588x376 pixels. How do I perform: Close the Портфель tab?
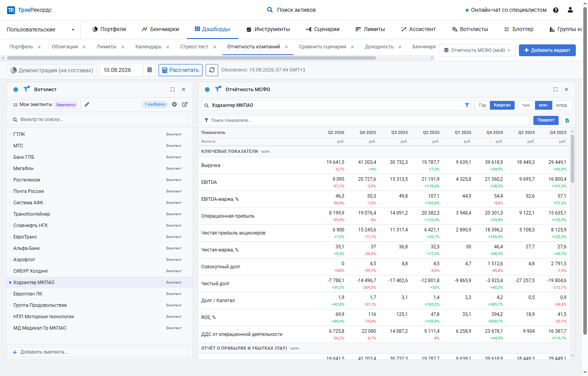click(39, 47)
